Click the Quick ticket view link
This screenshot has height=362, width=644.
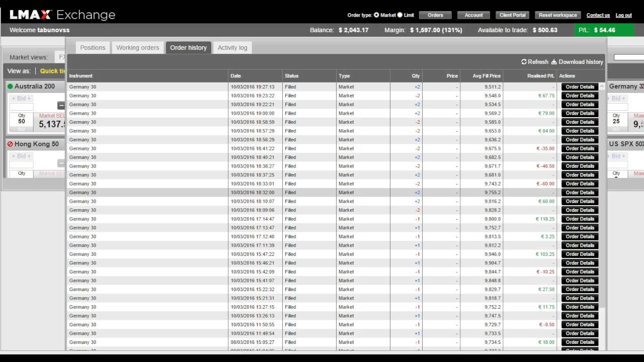53,71
